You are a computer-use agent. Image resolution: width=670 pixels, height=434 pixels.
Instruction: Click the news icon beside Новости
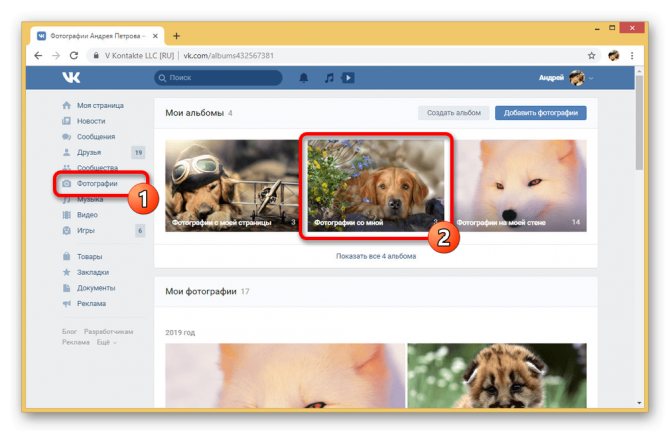click(x=66, y=121)
